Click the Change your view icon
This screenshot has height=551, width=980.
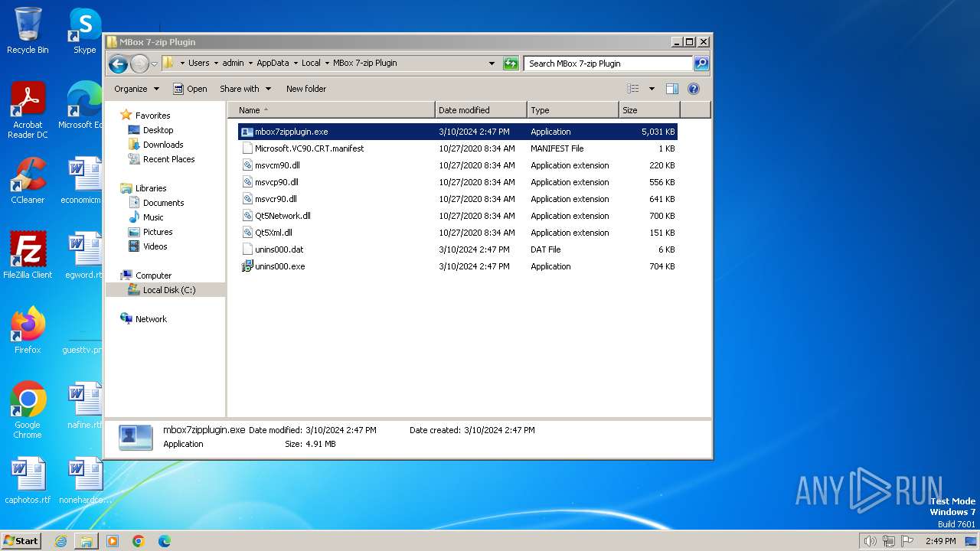pyautogui.click(x=633, y=89)
